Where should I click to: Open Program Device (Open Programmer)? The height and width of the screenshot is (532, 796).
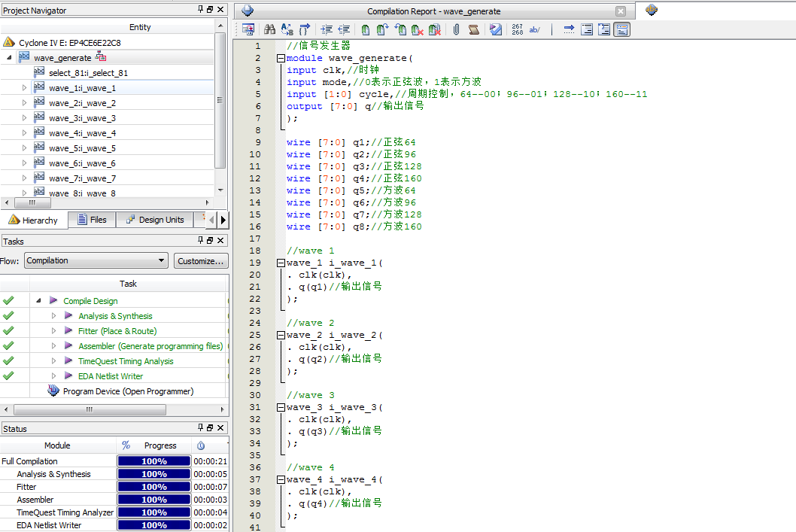128,391
